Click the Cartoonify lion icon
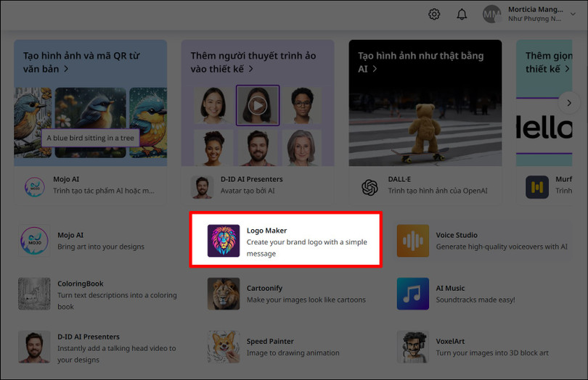 (224, 294)
